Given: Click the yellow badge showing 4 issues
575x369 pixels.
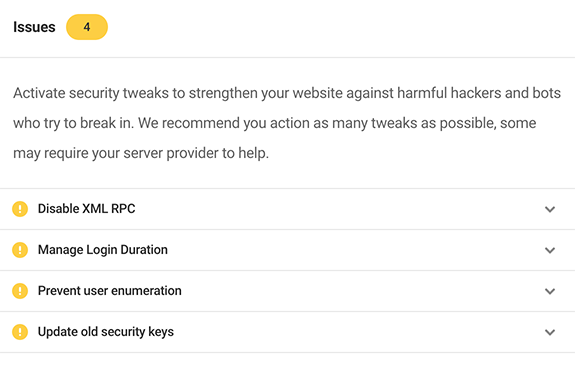Looking at the screenshot, I should click(87, 27).
